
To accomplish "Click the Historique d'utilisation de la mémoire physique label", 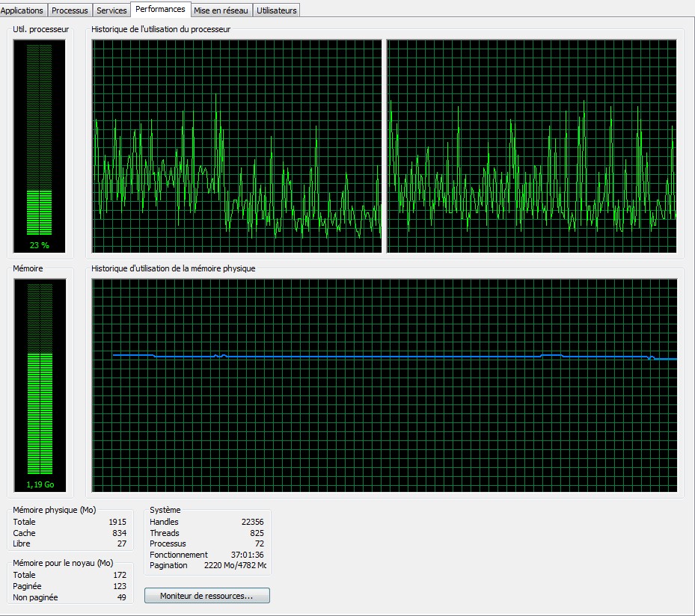I will point(174,268).
